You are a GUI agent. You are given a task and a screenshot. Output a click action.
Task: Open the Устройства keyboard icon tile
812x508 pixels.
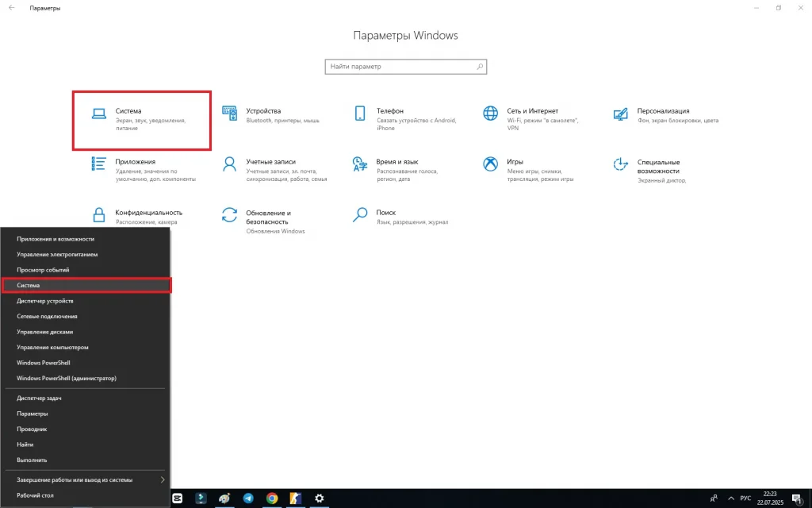pos(229,113)
